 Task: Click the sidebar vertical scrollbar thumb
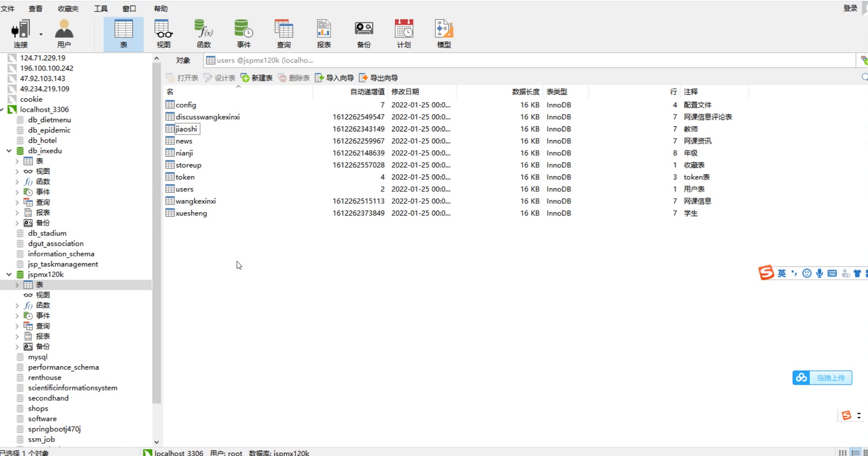[157, 233]
